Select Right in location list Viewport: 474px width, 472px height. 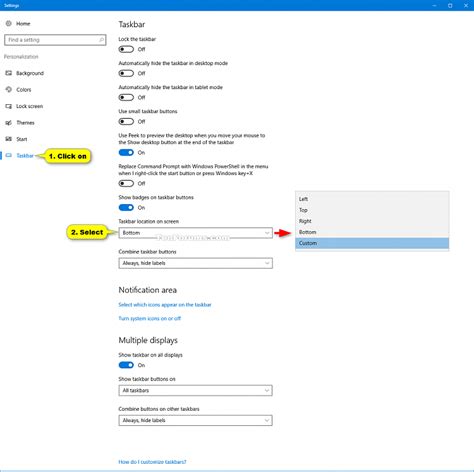(372, 221)
